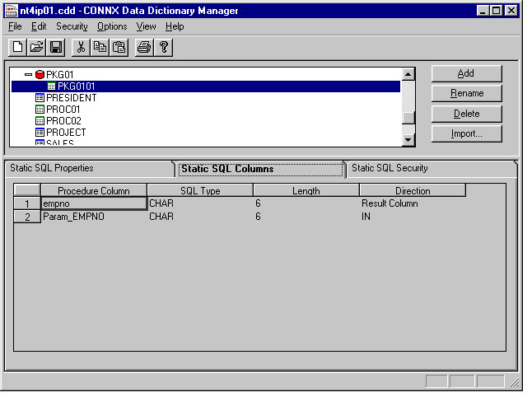Select the Static SQL Columns tab

pos(260,169)
